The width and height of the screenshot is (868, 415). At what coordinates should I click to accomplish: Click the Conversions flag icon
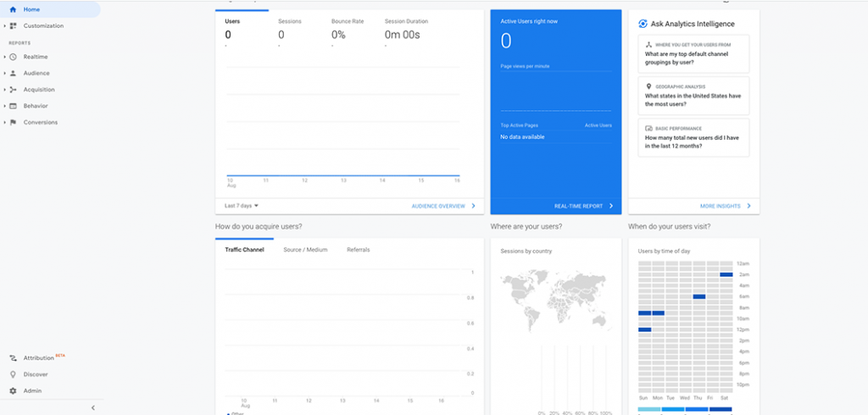pos(14,122)
